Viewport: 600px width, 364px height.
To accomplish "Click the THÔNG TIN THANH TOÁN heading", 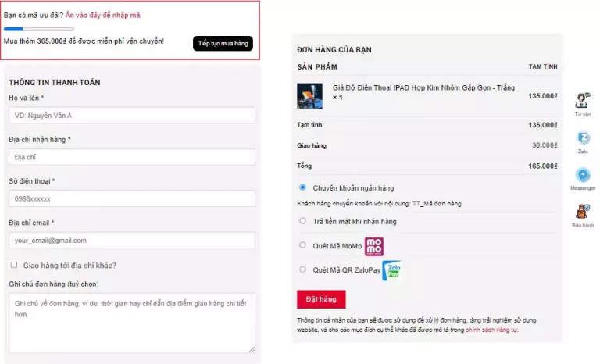I will [x=55, y=83].
